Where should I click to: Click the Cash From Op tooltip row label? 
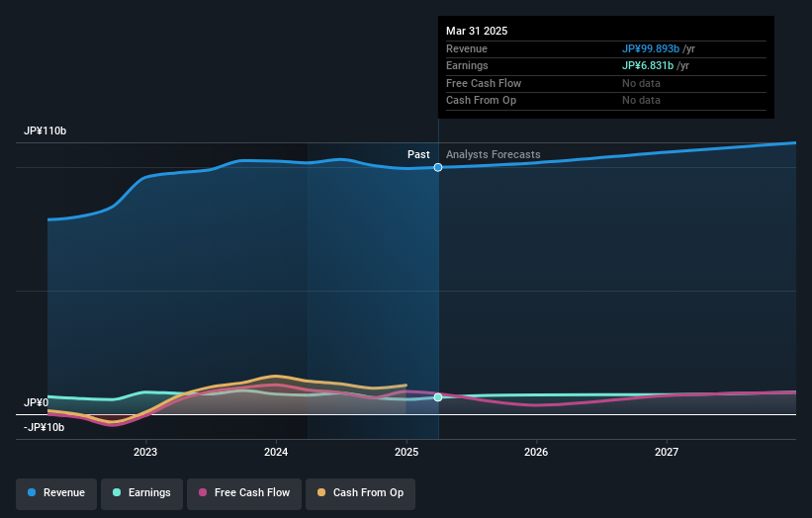pos(481,101)
